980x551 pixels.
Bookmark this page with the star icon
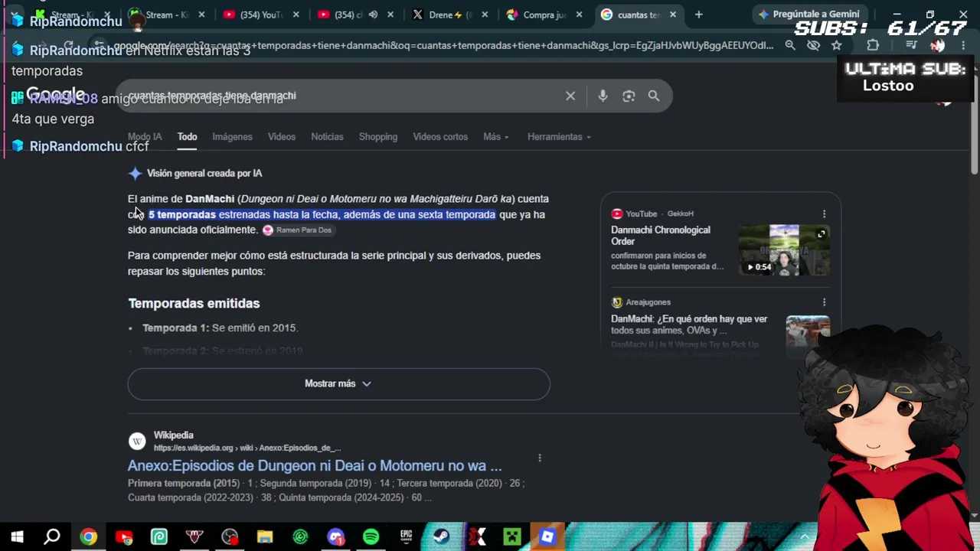click(x=837, y=46)
